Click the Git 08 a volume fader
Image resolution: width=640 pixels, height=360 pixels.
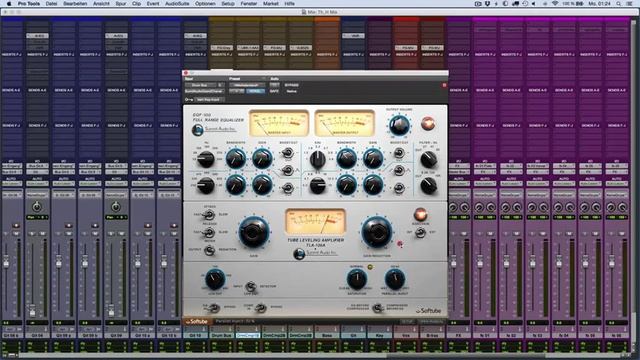point(6,263)
